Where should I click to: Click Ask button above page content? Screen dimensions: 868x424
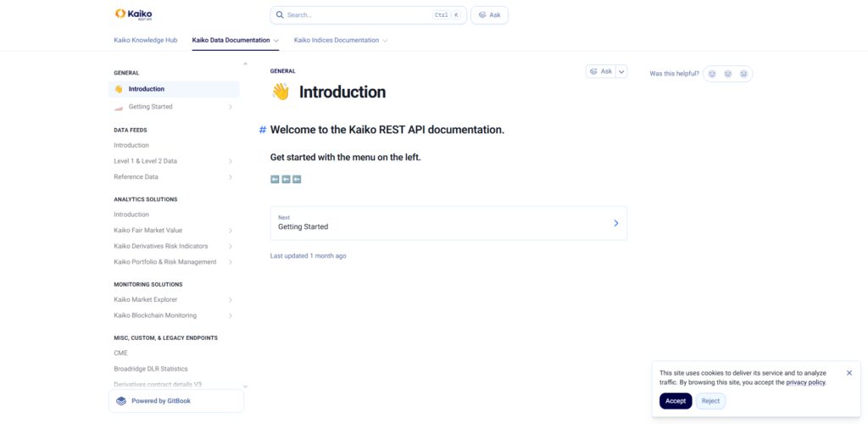point(601,71)
